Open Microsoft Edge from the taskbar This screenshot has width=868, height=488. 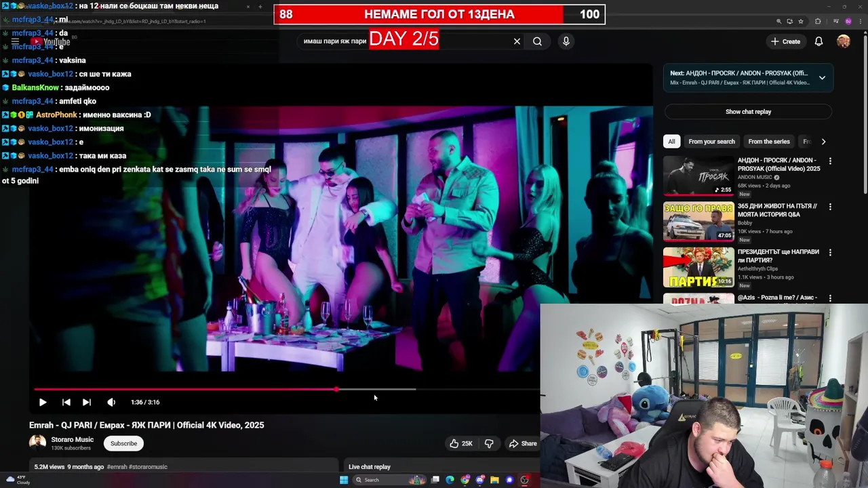(x=450, y=480)
